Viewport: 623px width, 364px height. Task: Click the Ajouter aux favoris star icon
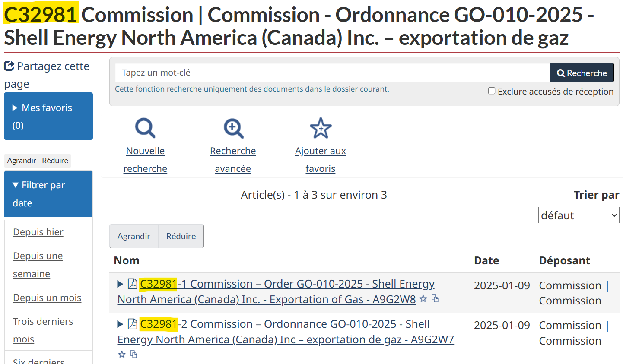[x=321, y=128]
